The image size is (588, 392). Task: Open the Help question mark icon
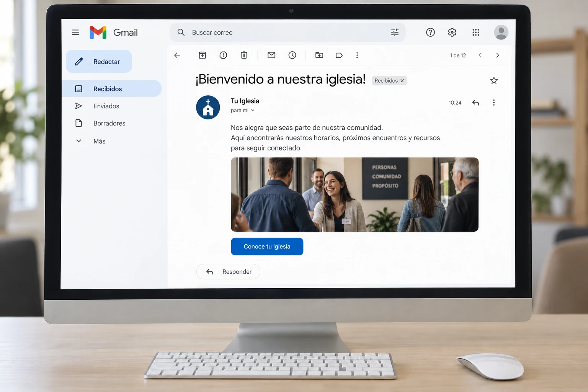coord(430,33)
